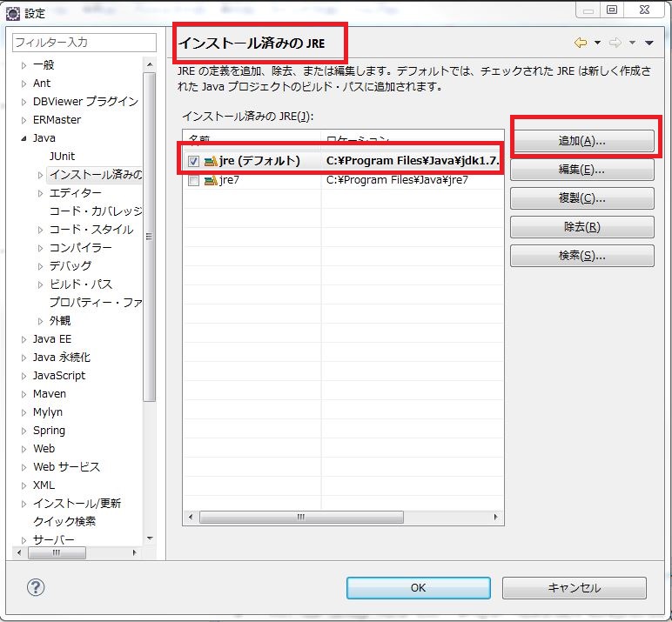Click the キャンセル button
672x622 pixels.
point(575,588)
